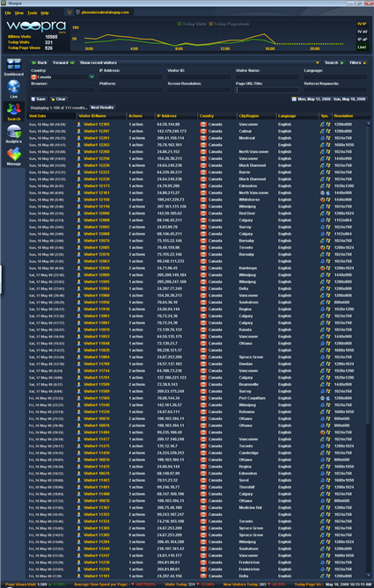This screenshot has height=588, width=374.
Task: Open the Analytics section icon
Action: (x=14, y=132)
